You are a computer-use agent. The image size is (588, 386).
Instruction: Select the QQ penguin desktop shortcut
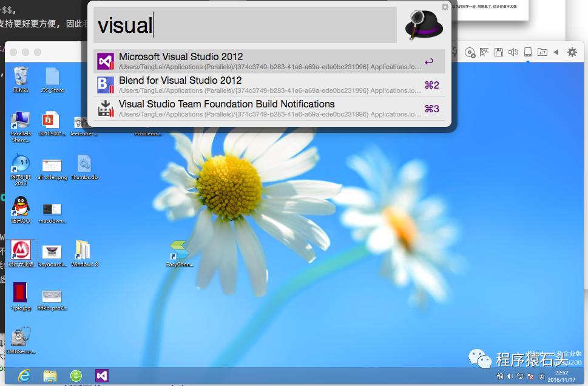[21, 209]
